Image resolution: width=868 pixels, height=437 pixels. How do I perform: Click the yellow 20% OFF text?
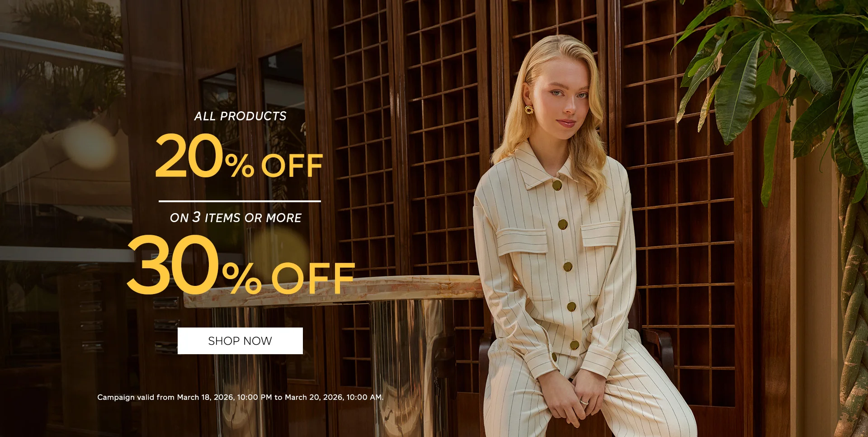coord(239,156)
